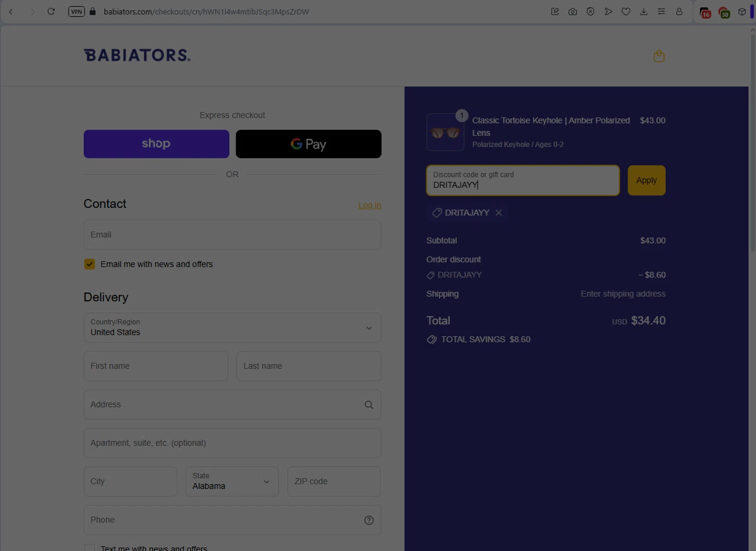The image size is (756, 551).
Task: Open the State dropdown showing Alabama
Action: (232, 481)
